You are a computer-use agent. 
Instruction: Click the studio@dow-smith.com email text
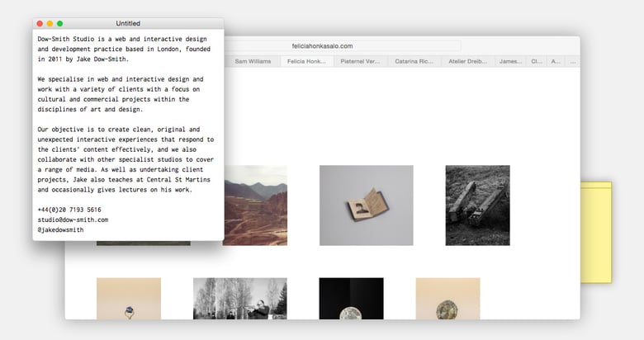[73, 220]
